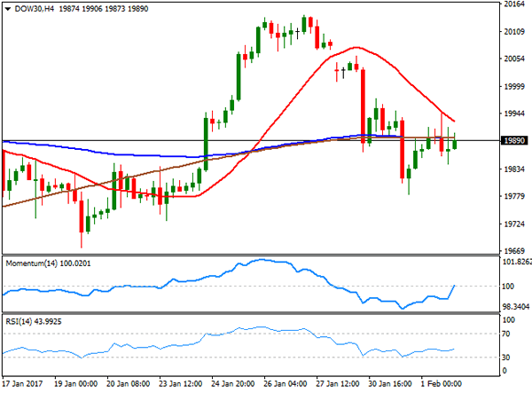Image resolution: width=532 pixels, height=393 pixels.
Task: Click price axis value 20164
Action: [x=514, y=4]
